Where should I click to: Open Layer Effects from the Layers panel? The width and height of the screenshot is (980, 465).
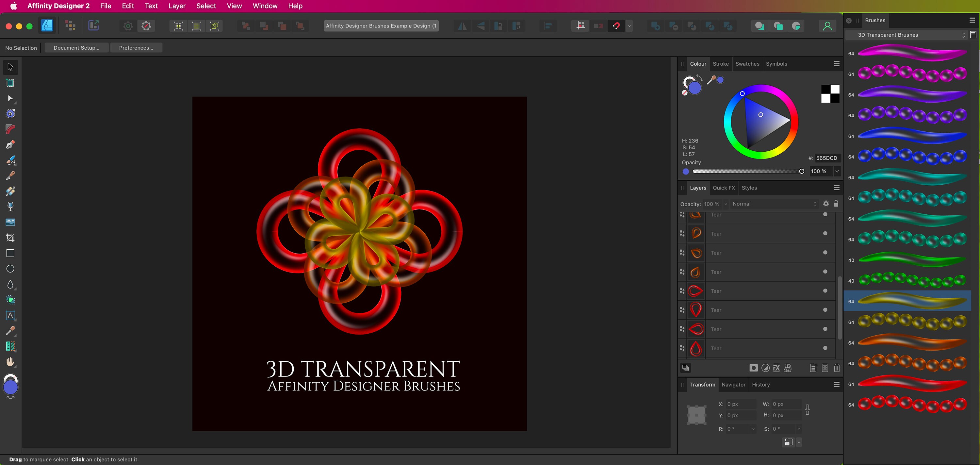(776, 368)
